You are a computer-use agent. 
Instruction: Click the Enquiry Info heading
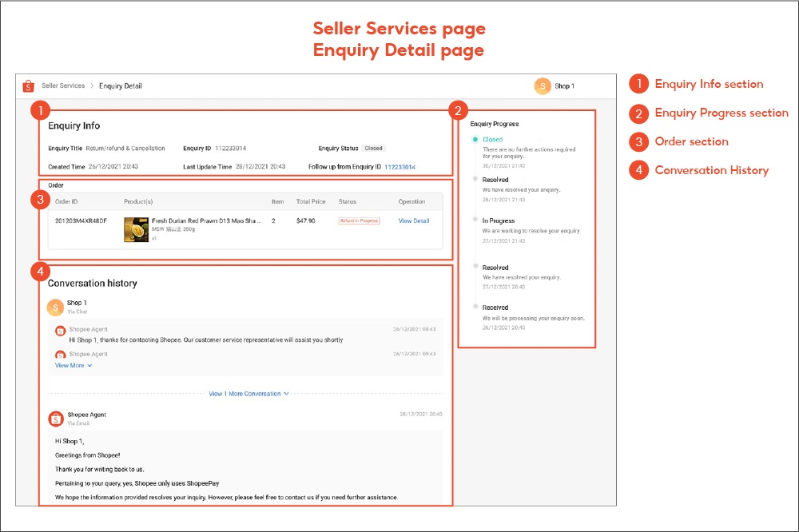[x=74, y=126]
